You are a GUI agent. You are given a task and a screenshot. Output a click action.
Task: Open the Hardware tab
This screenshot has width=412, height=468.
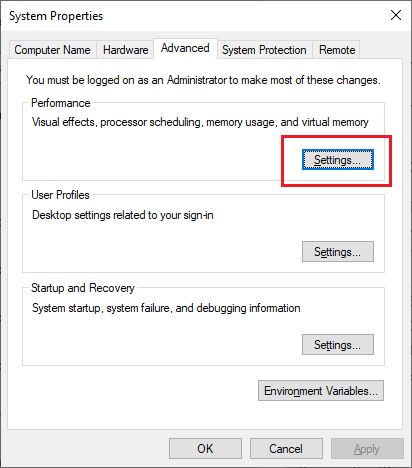pos(125,50)
